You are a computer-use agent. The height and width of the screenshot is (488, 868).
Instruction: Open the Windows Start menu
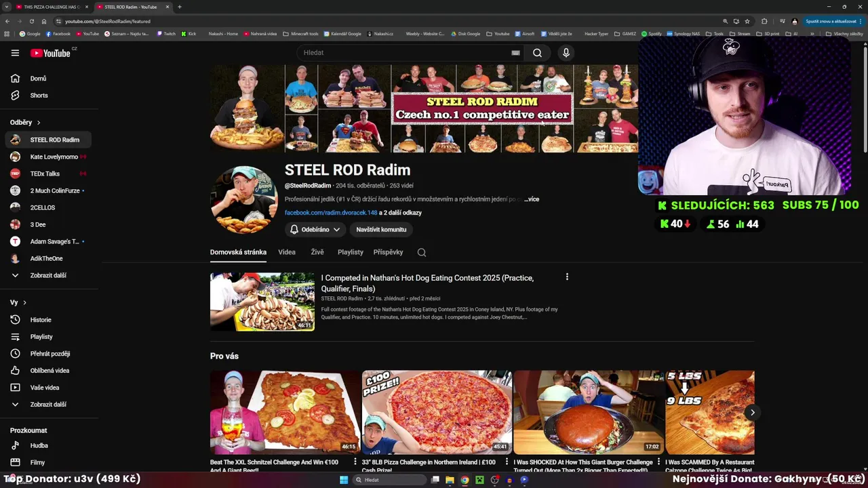(344, 480)
